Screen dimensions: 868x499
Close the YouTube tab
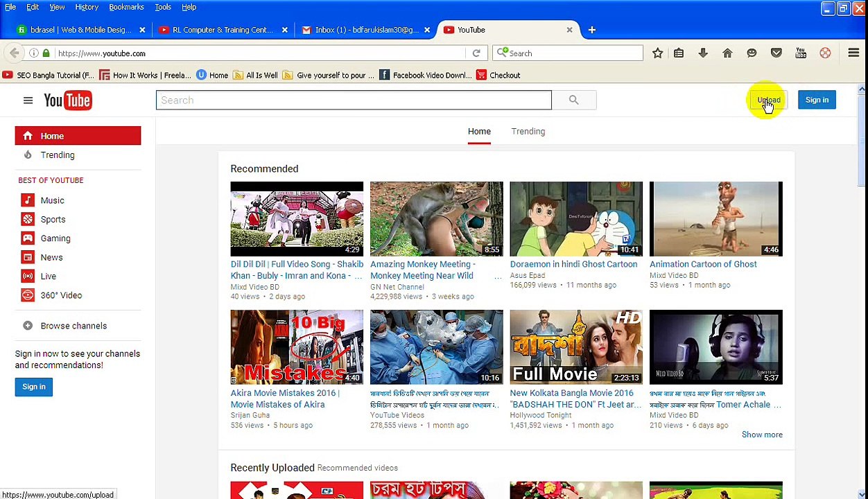(569, 30)
